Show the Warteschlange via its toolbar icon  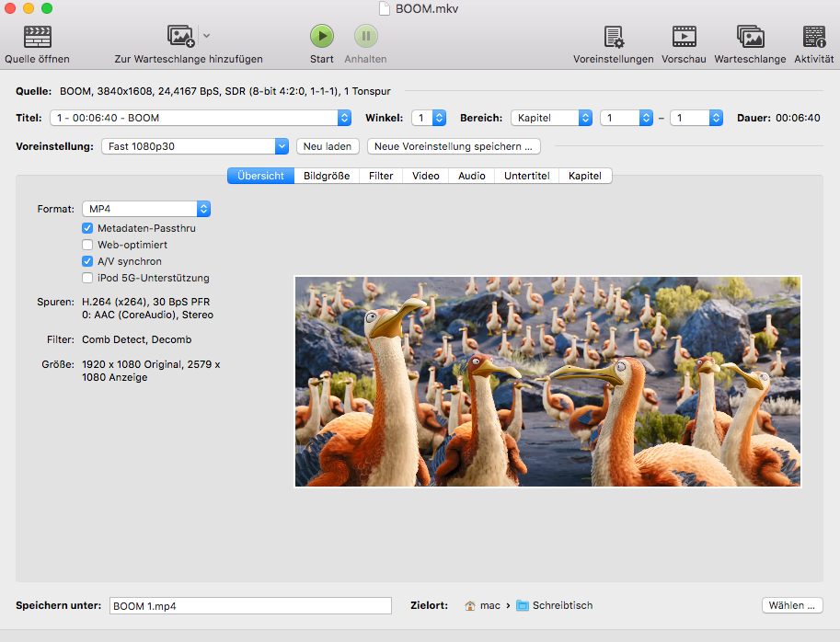(x=750, y=35)
